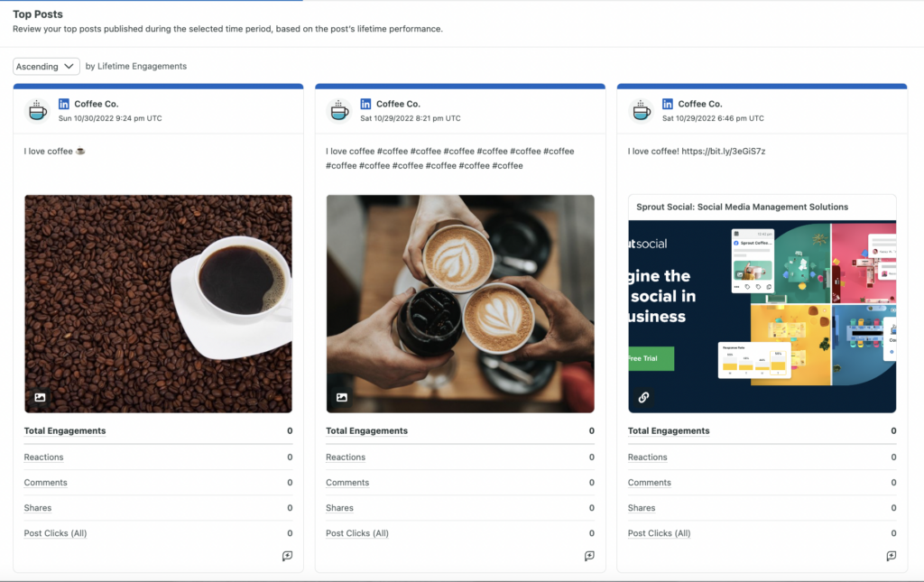
Task: Click the Sat 10/29/2022 8:21 pm UTC timestamp
Action: point(411,118)
